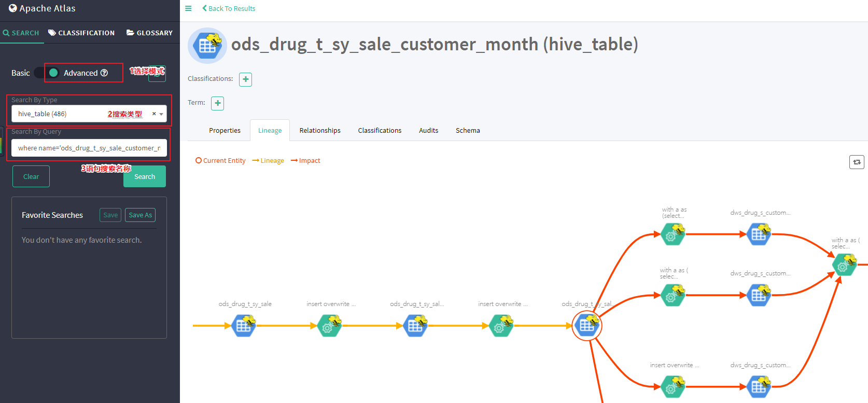This screenshot has width=868, height=403.
Task: Open the SEARCH sidebar tab
Action: pos(21,33)
